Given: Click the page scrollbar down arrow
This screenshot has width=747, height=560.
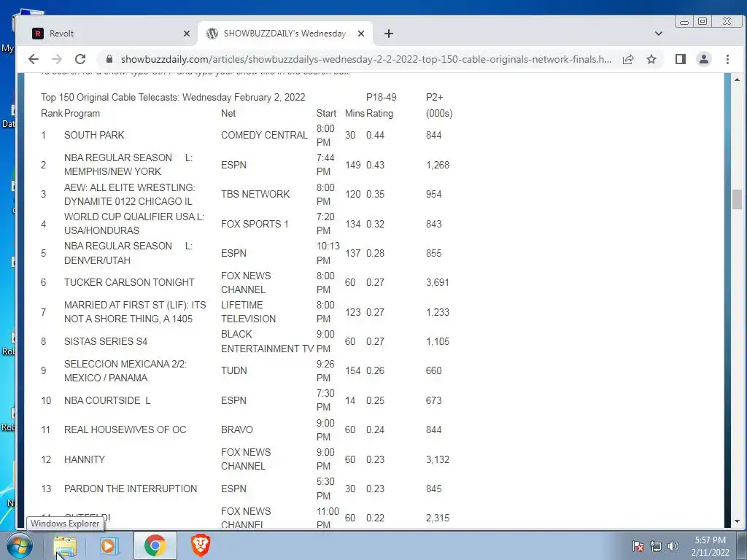Looking at the screenshot, I should [737, 521].
